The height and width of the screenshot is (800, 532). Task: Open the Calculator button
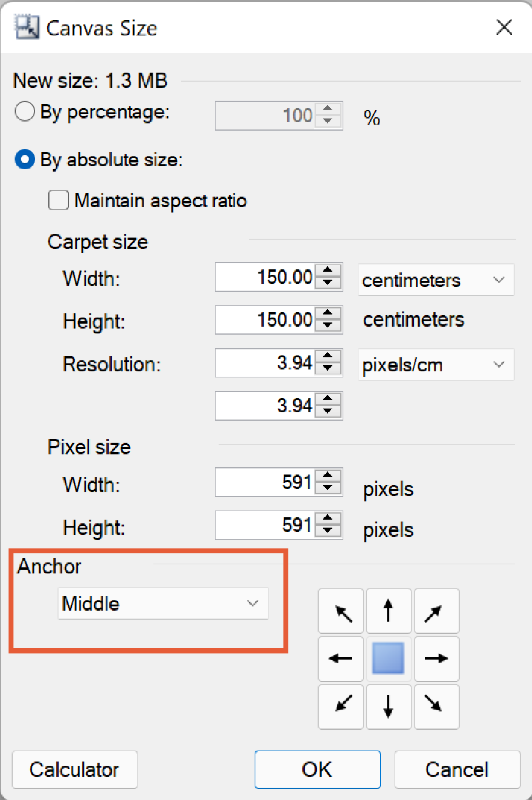(x=75, y=769)
